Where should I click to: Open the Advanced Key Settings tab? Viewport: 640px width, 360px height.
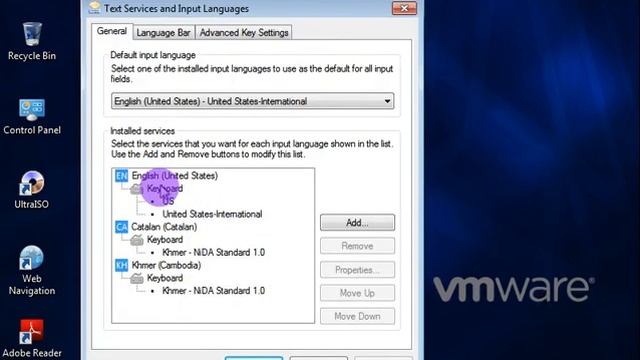click(x=244, y=33)
